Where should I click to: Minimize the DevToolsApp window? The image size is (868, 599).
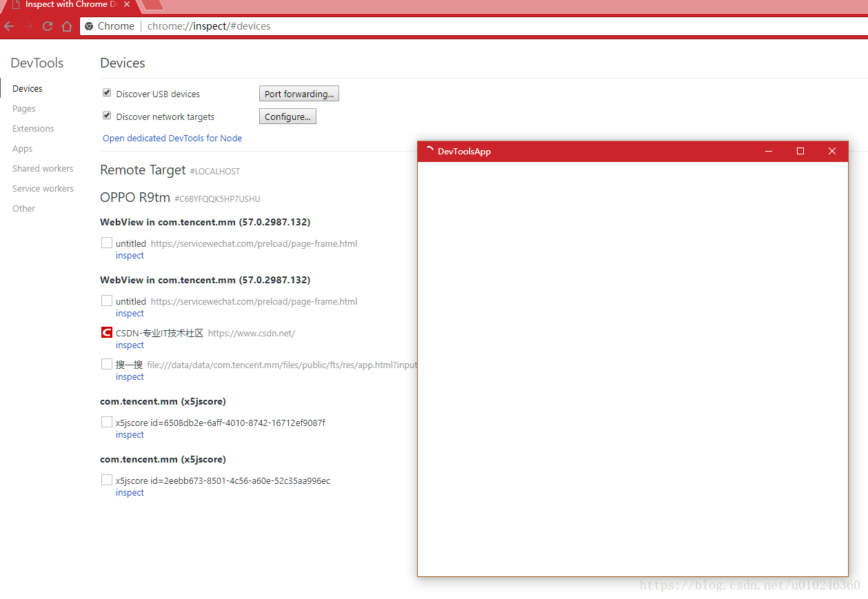[x=769, y=151]
